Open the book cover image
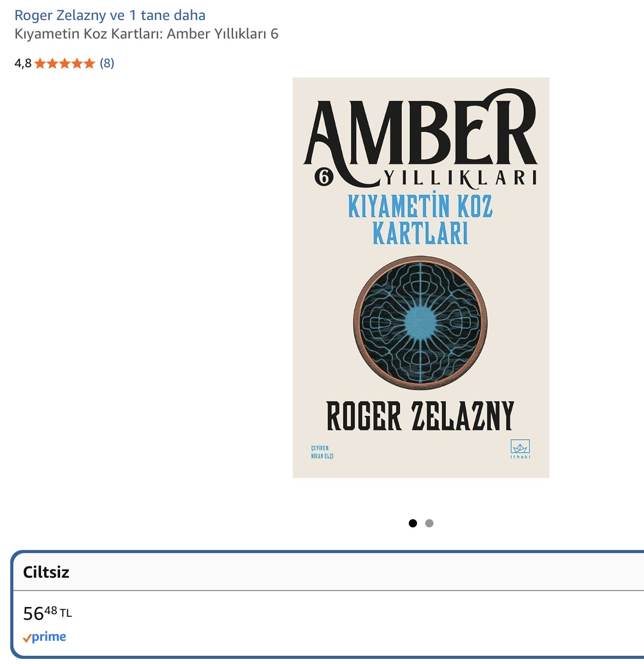Screen dimensions: 644x664 pyautogui.click(x=421, y=278)
